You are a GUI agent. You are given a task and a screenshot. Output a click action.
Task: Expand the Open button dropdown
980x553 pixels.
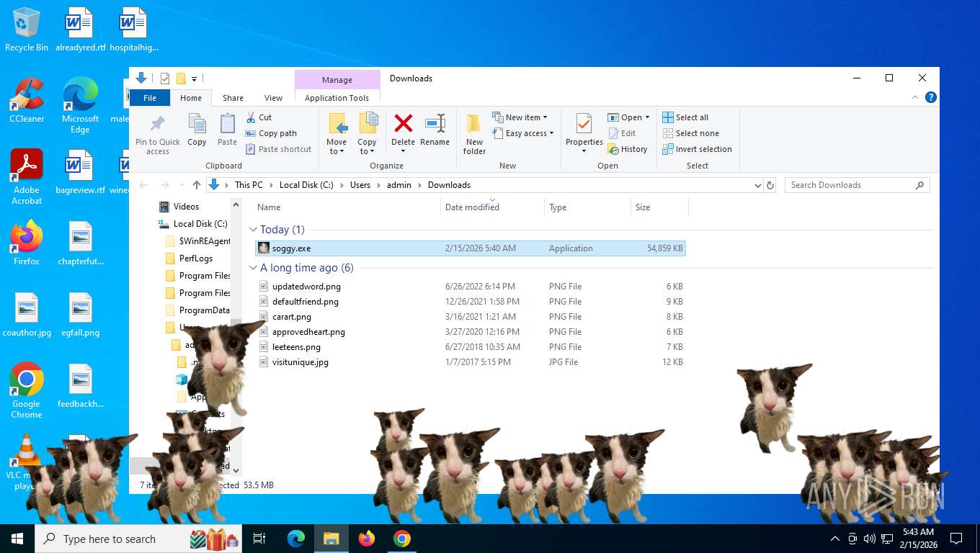tap(647, 117)
